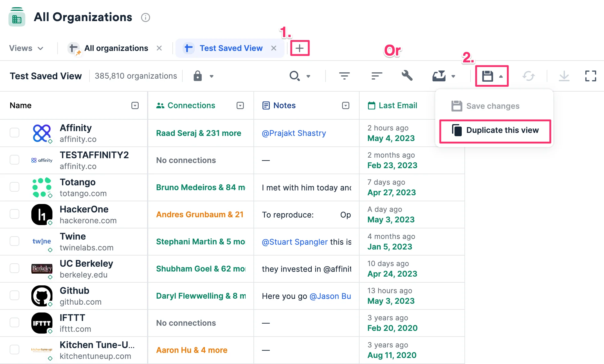Click the IFTTT company logo
Screen dimensions: 604x364
click(42, 323)
